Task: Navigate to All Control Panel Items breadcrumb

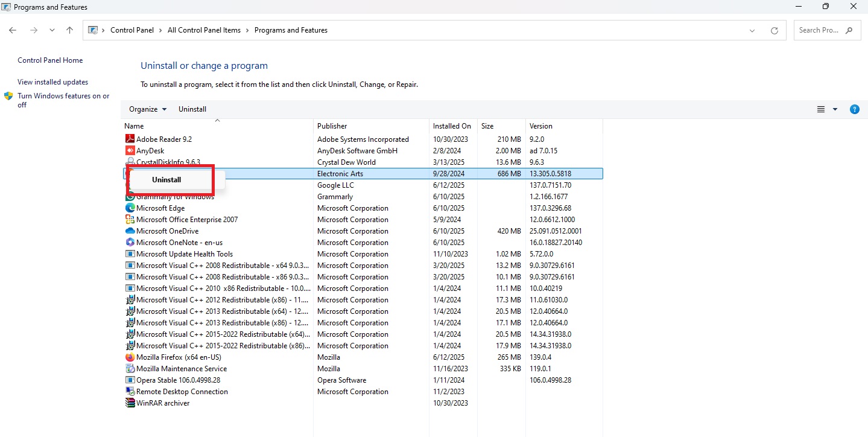Action: pyautogui.click(x=204, y=30)
